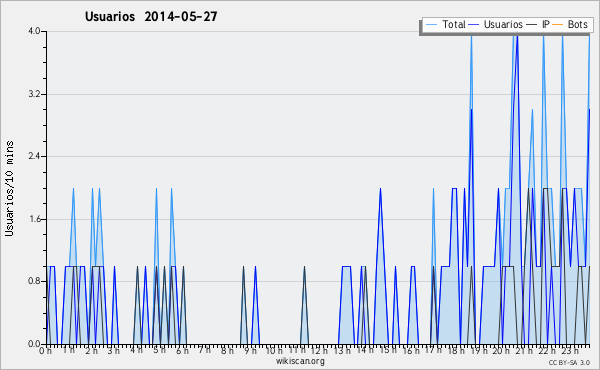The height and width of the screenshot is (370, 600).
Task: Click the '16 h' x-axis label
Action: tap(411, 350)
